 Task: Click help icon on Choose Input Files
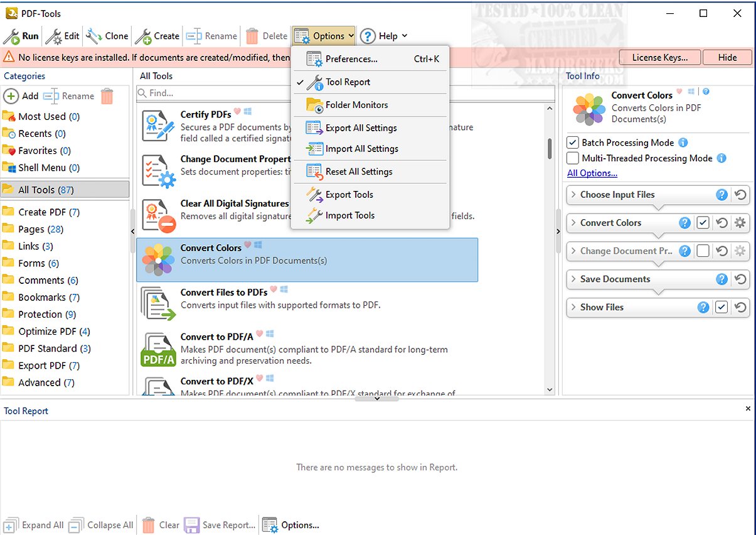click(722, 195)
